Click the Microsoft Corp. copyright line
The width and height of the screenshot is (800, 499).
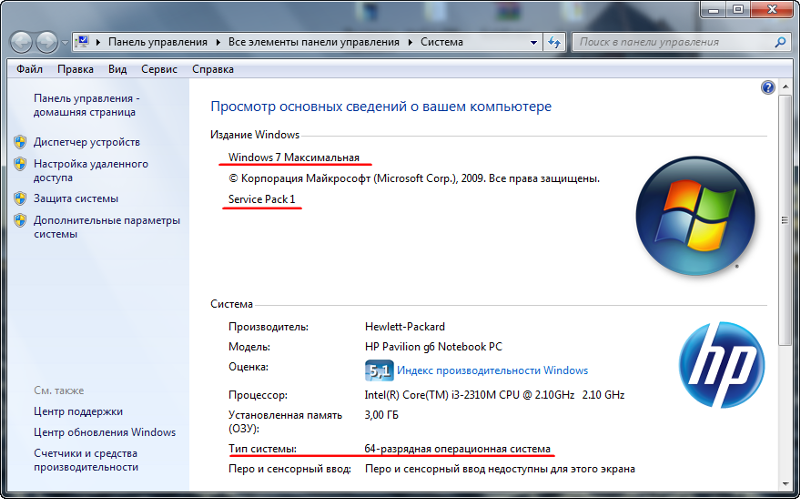coord(414,179)
